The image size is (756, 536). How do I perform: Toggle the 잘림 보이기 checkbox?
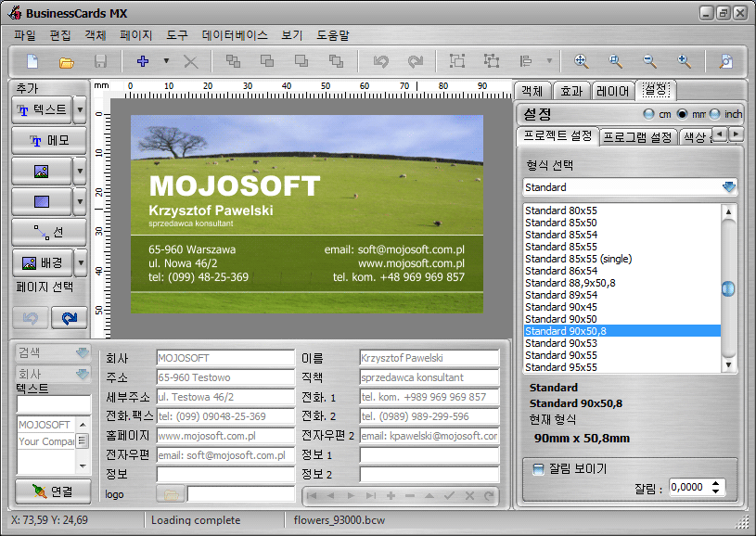[539, 469]
